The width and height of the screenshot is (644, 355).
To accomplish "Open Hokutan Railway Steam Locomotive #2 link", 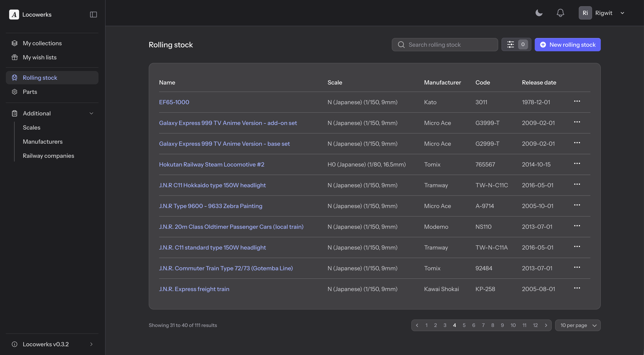I will click(x=211, y=164).
